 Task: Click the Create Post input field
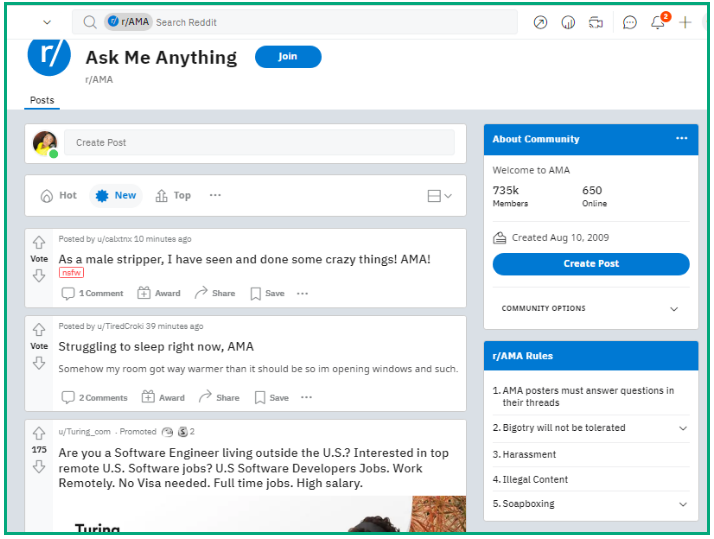(259, 142)
